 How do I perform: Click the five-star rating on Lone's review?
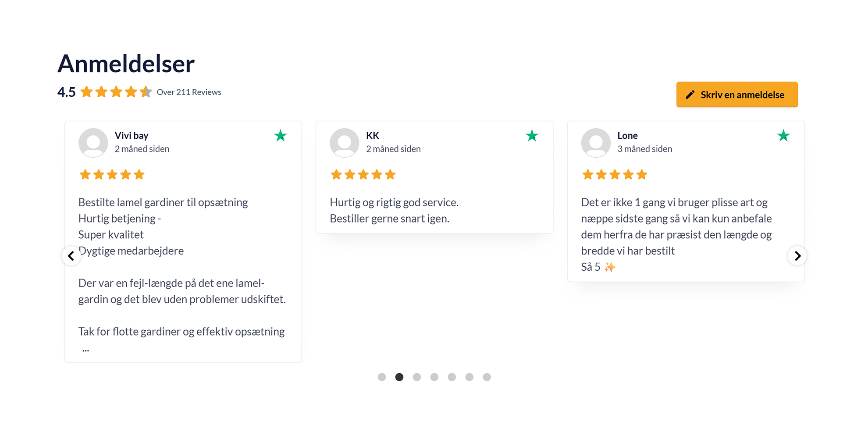[614, 175]
